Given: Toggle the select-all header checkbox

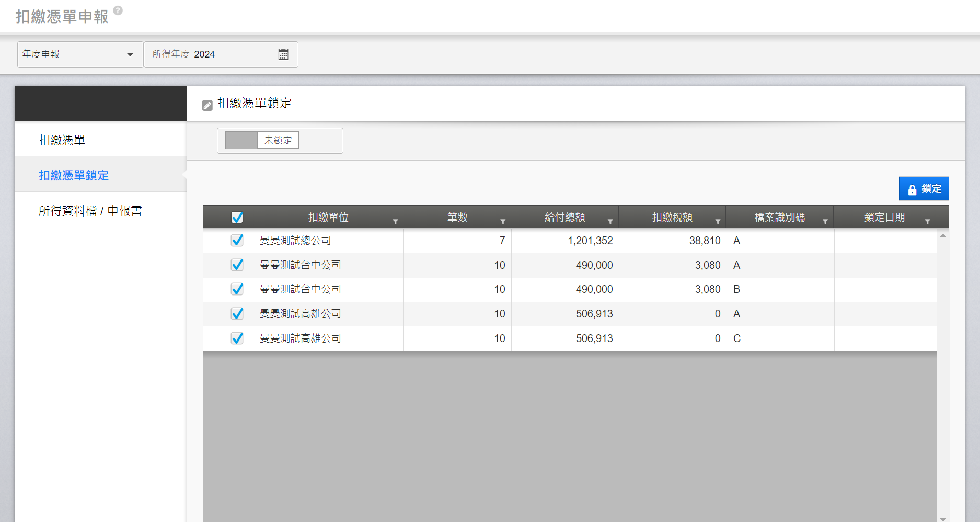Looking at the screenshot, I should point(237,217).
